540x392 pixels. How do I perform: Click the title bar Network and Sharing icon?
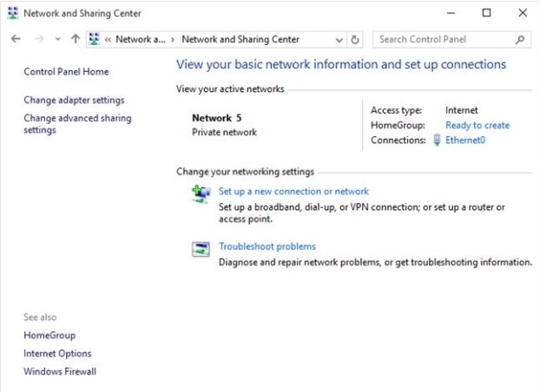(13, 13)
